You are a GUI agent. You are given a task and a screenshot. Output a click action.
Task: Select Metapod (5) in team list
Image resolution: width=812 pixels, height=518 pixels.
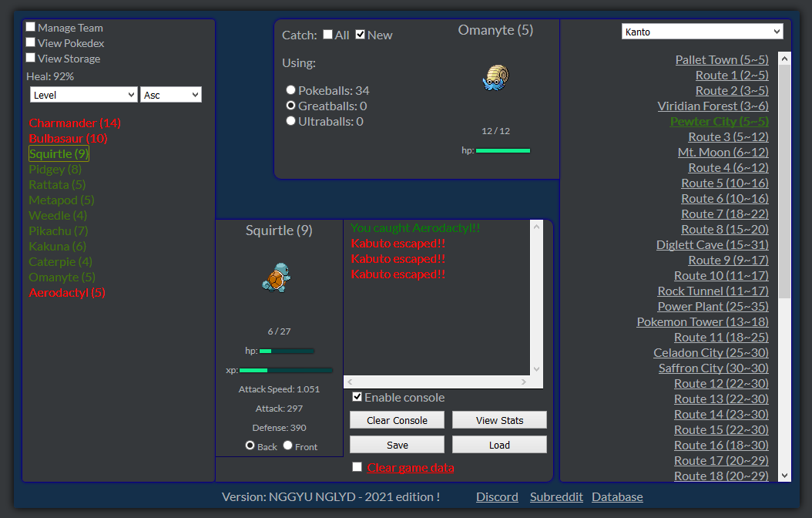[61, 200]
